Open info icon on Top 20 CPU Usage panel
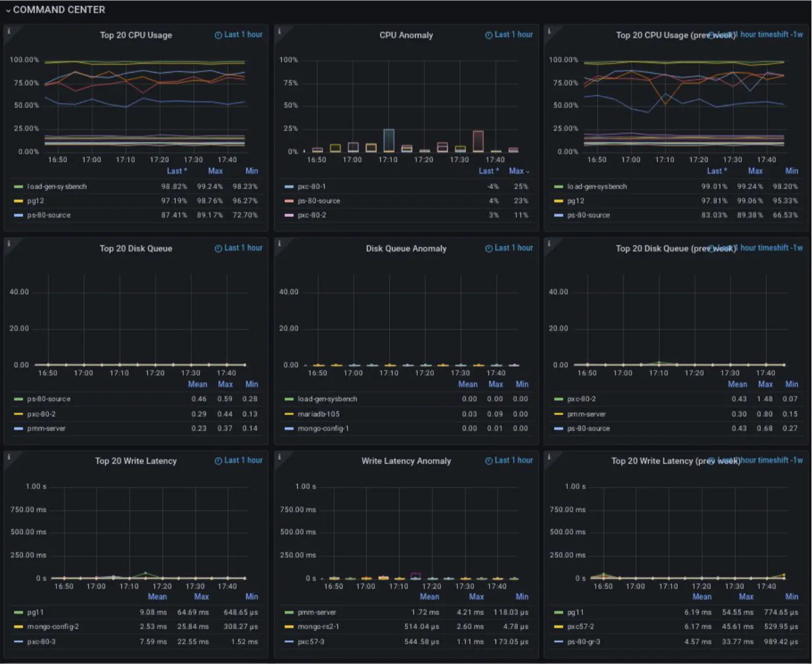 9,31
